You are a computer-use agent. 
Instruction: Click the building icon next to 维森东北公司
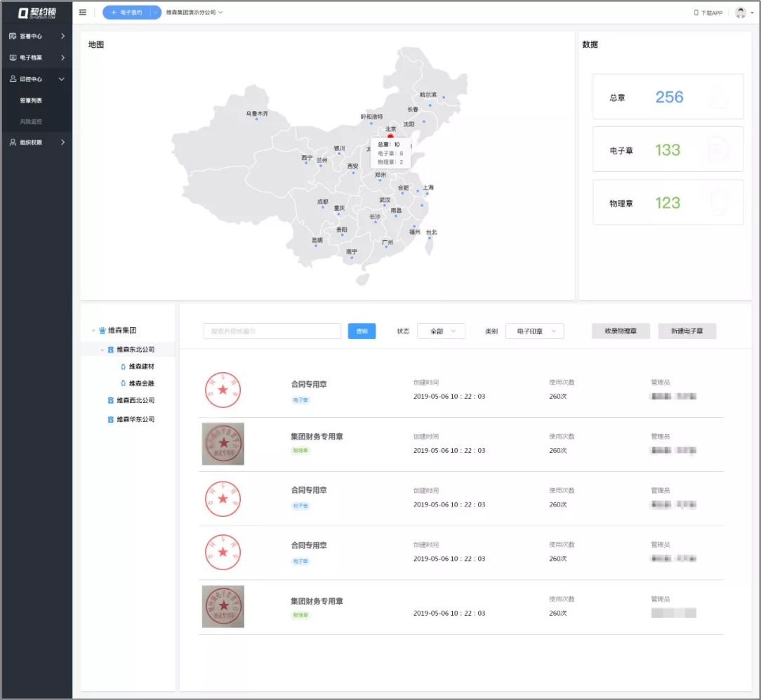tap(111, 350)
